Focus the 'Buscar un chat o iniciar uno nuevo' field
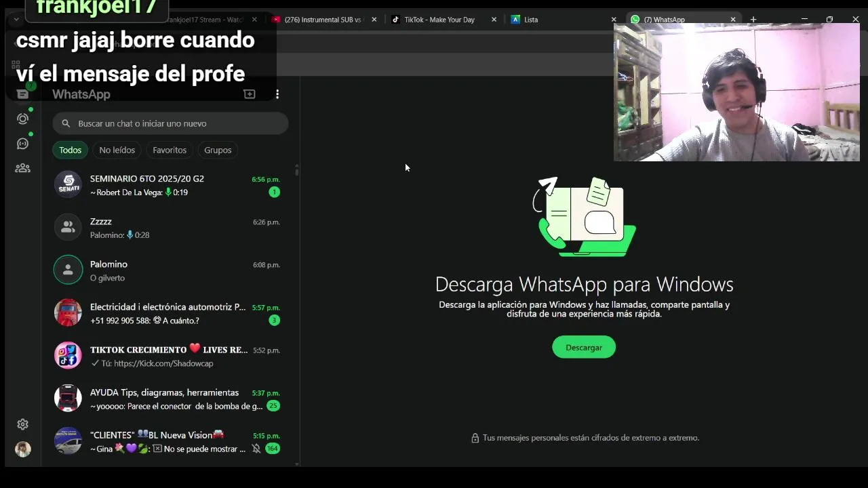The height and width of the screenshot is (488, 868). coord(170,123)
